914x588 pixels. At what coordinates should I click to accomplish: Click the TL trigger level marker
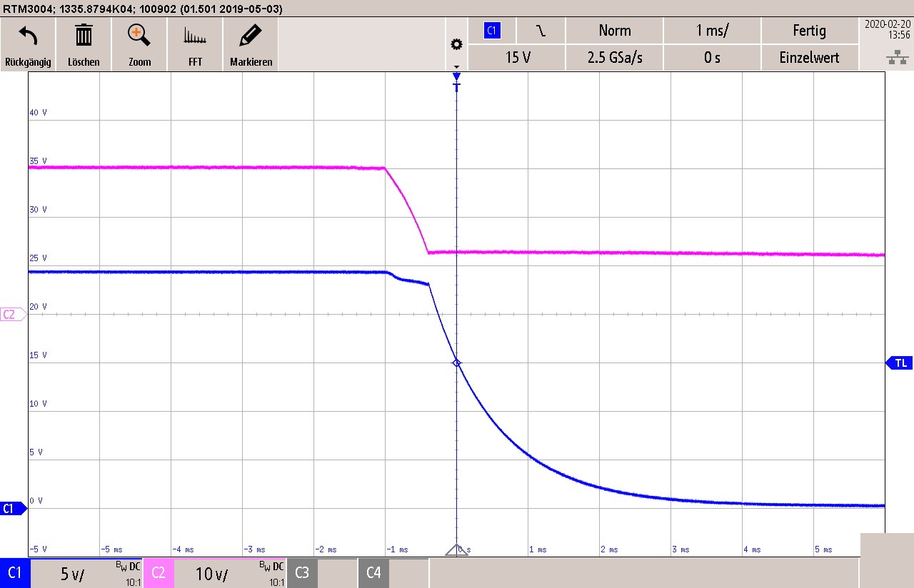point(899,363)
